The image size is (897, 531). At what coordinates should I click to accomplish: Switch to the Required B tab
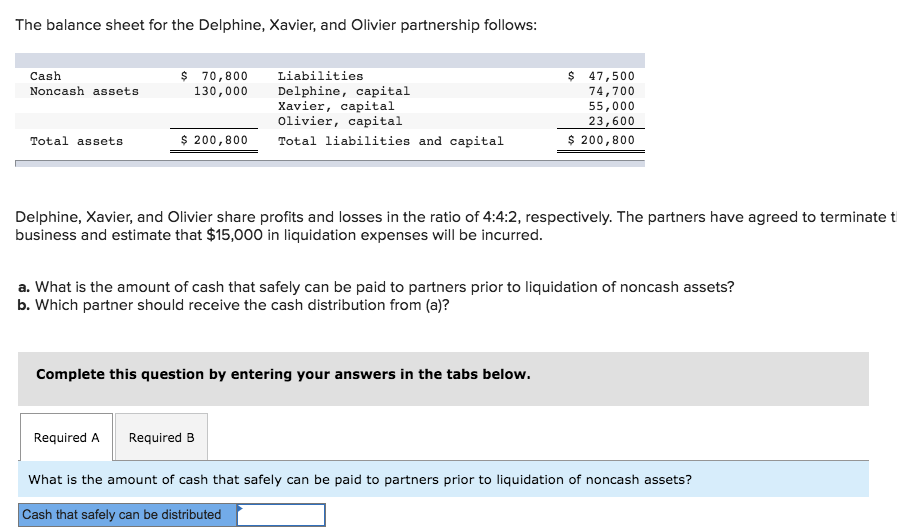[x=161, y=437]
